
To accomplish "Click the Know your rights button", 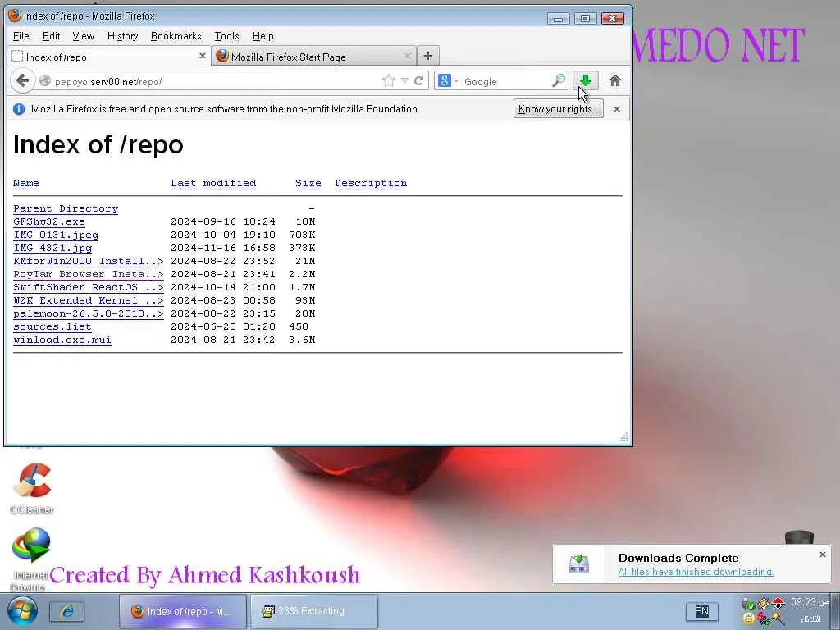I will pyautogui.click(x=558, y=109).
